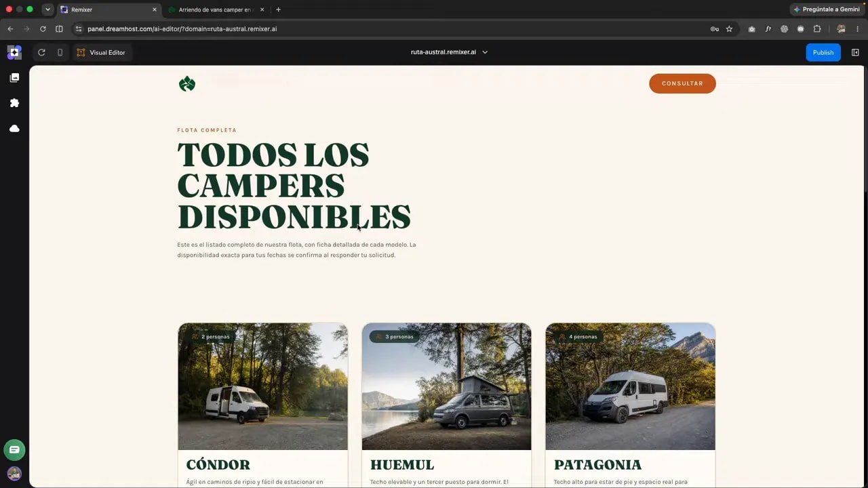Select the Huemul camper photo
868x488 pixels.
(x=447, y=386)
